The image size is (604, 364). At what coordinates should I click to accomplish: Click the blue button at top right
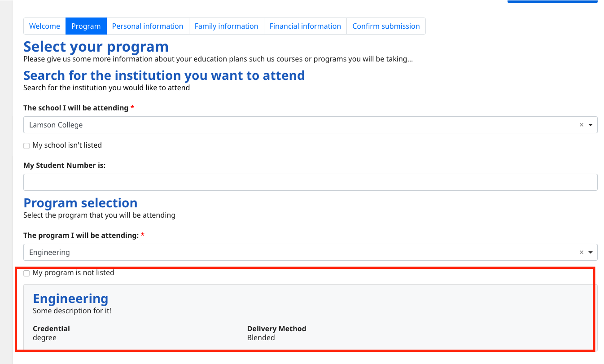click(552, 2)
